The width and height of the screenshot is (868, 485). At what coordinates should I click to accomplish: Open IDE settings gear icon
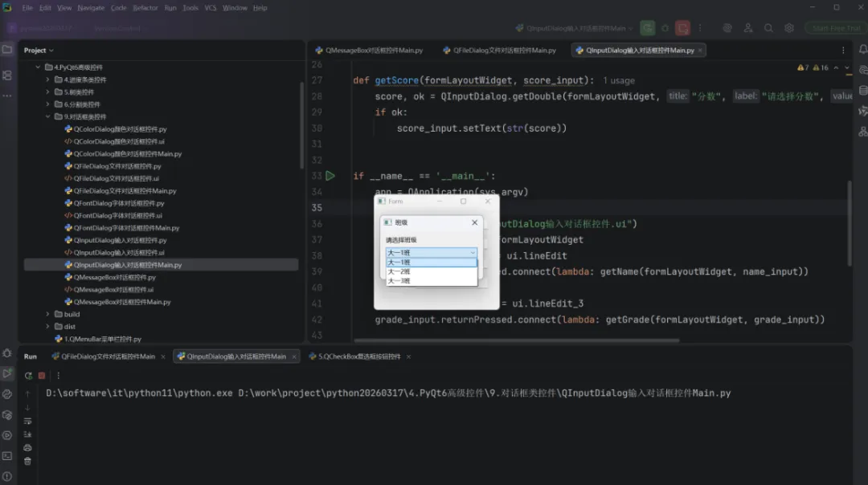pyautogui.click(x=789, y=28)
